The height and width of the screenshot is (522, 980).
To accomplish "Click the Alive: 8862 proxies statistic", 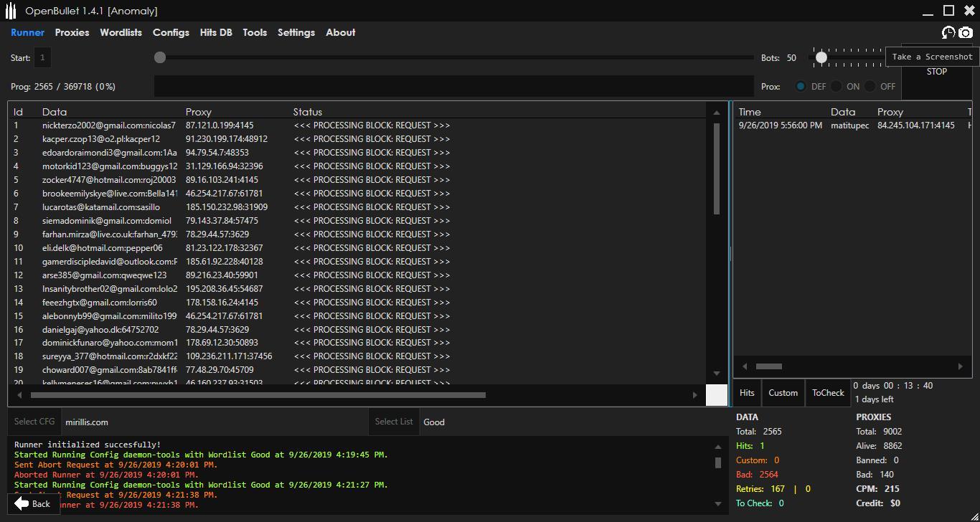I will (x=879, y=446).
